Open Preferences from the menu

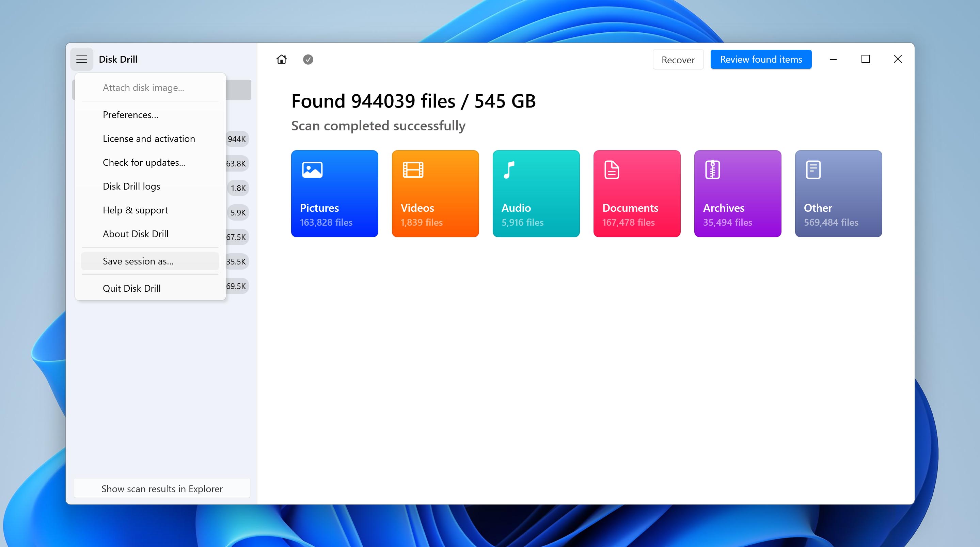pos(150,115)
